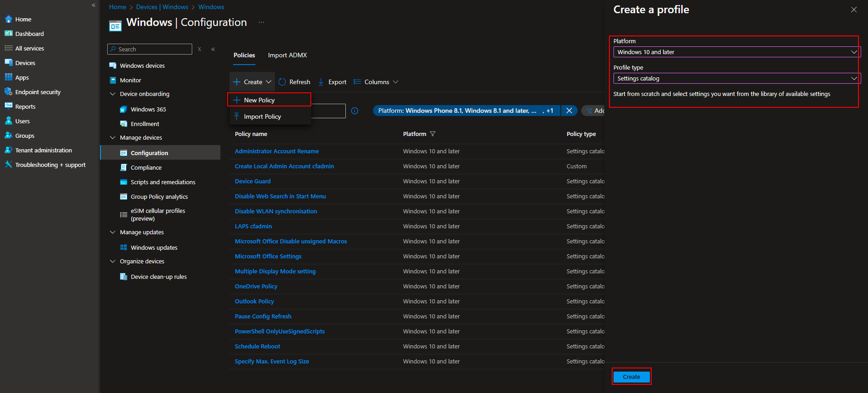Choose New Policy from Create menu

point(269,100)
